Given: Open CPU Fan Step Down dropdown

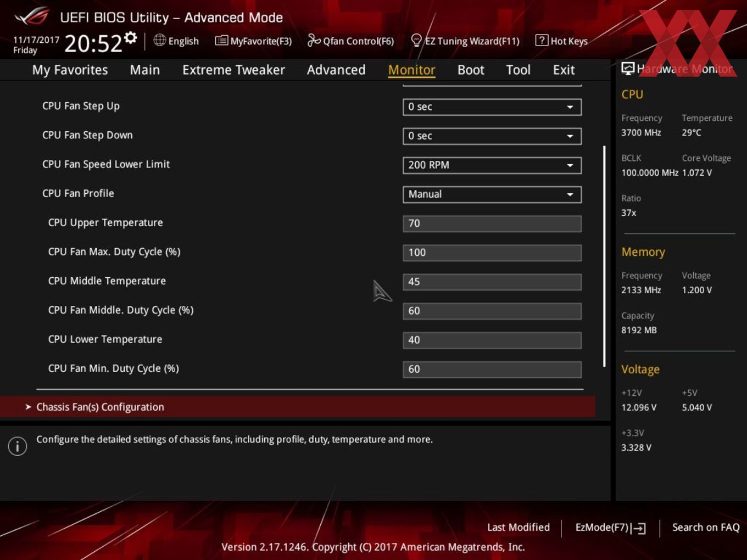Looking at the screenshot, I should tap(492, 136).
